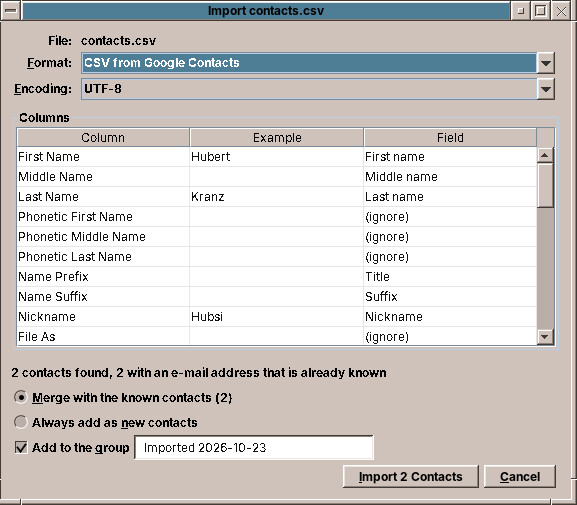Select the Phonetic First Name column cell
This screenshot has width=577, height=505.
click(x=103, y=217)
